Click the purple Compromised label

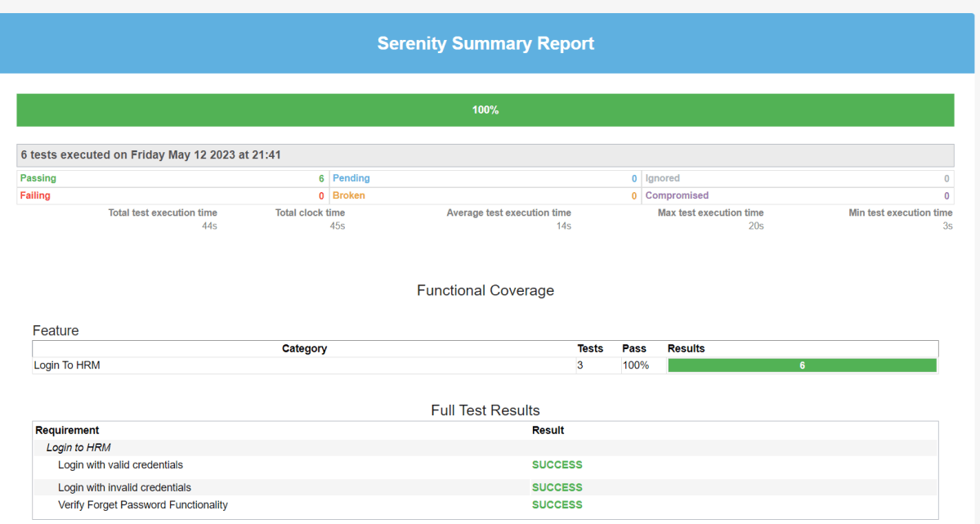pos(677,196)
